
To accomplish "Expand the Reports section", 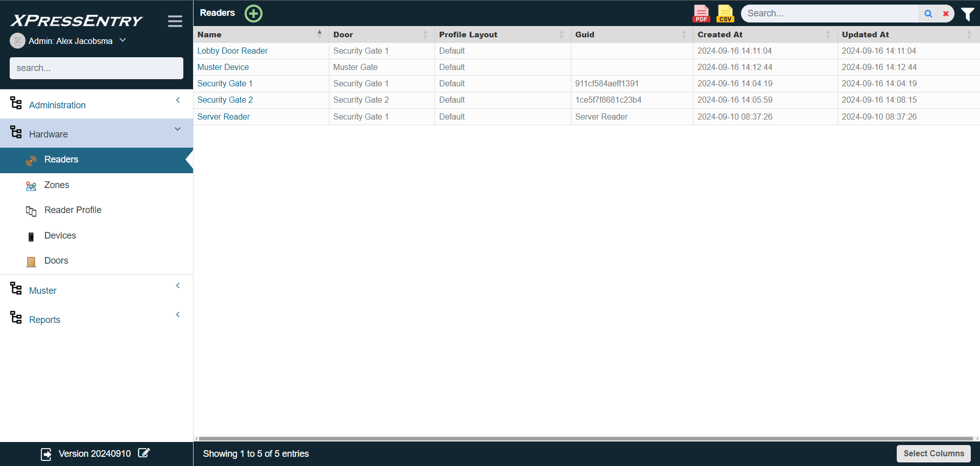I will coord(177,314).
